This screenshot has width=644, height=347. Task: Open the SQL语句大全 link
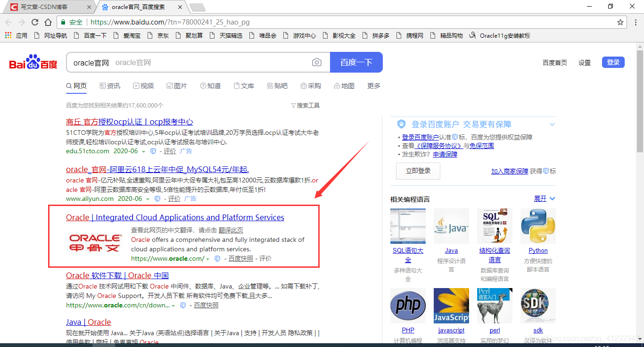point(408,255)
